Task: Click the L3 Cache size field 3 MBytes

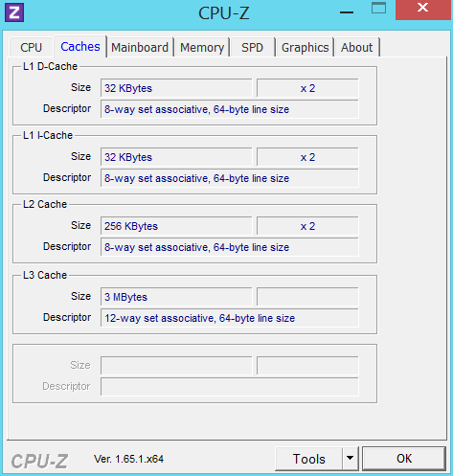Action: click(176, 297)
